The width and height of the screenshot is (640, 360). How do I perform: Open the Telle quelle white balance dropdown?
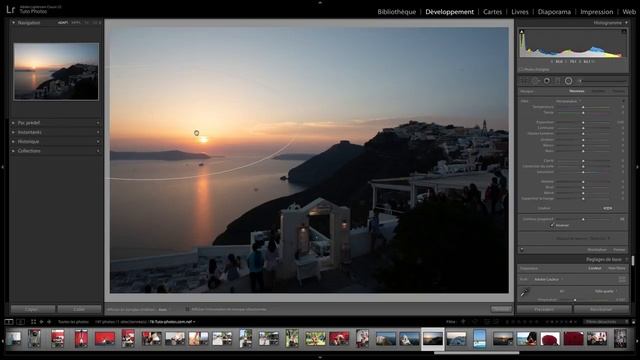coord(606,291)
